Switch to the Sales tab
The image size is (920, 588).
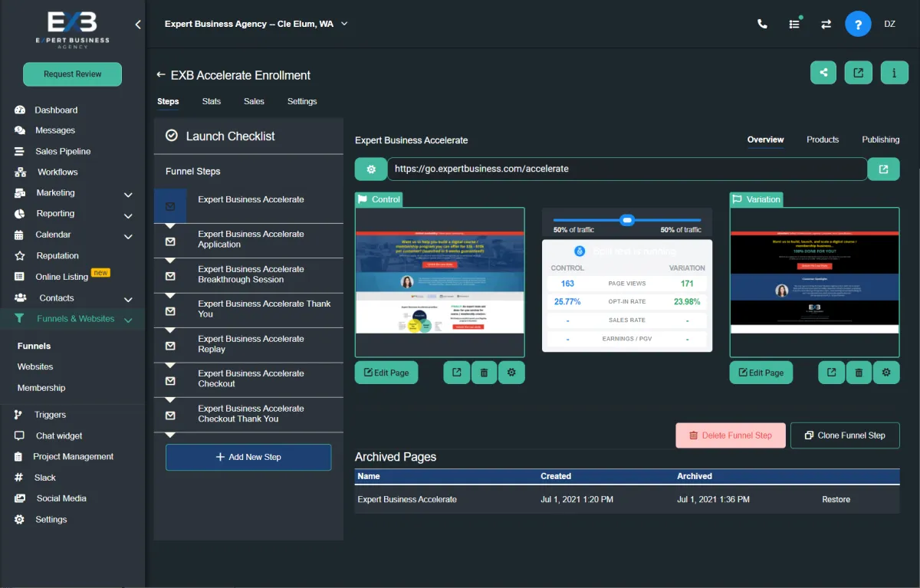click(x=254, y=101)
